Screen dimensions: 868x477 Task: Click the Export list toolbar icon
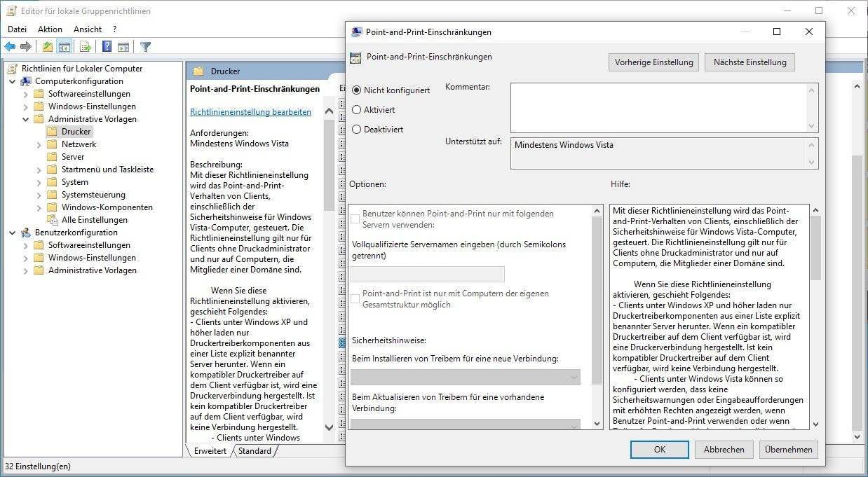[x=85, y=47]
